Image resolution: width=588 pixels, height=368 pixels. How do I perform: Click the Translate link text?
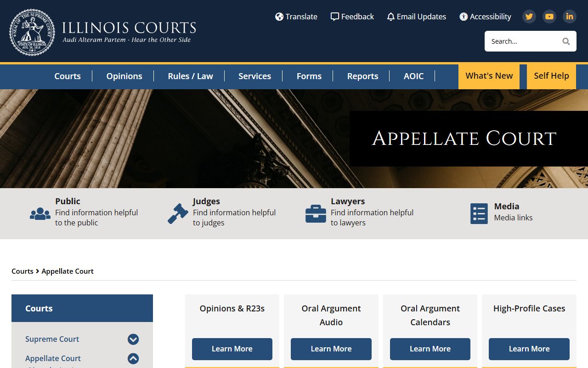click(x=301, y=17)
